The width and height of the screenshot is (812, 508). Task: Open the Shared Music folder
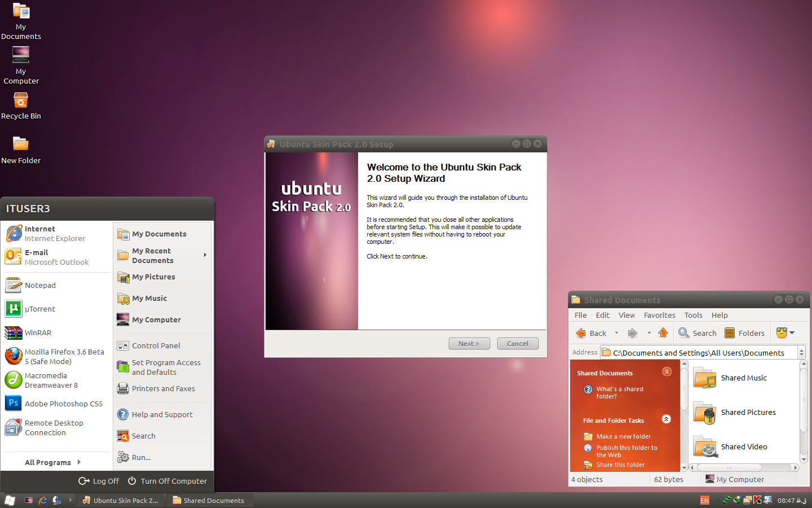pos(730,378)
